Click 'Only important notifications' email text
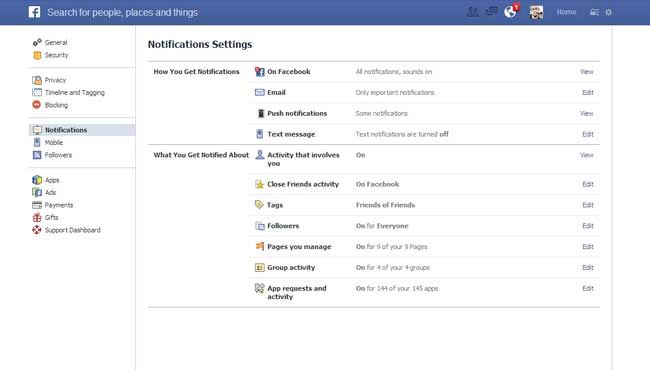The image size is (650, 370). (395, 92)
